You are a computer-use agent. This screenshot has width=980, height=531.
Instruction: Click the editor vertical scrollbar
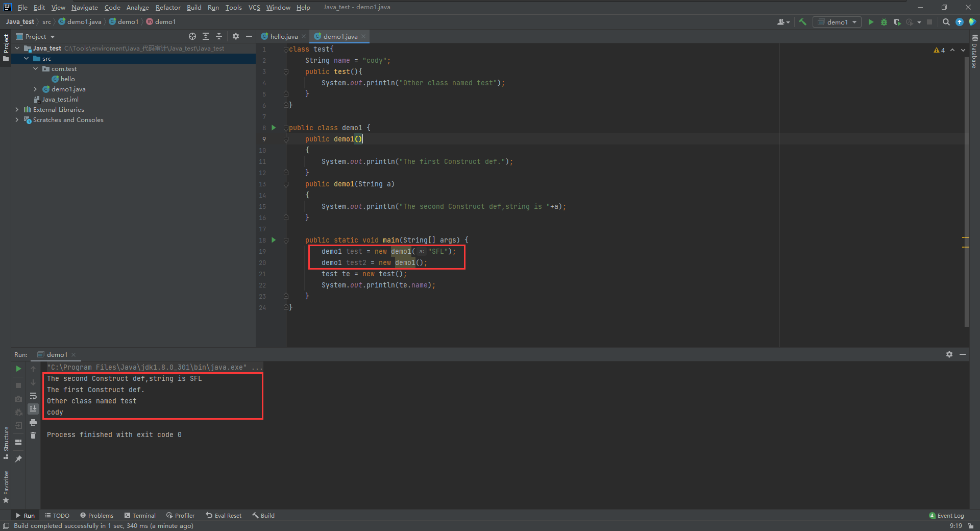coord(967,191)
